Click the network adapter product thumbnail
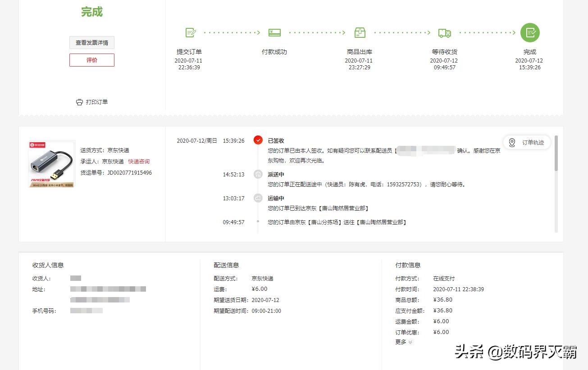The image size is (588, 370). click(x=51, y=164)
